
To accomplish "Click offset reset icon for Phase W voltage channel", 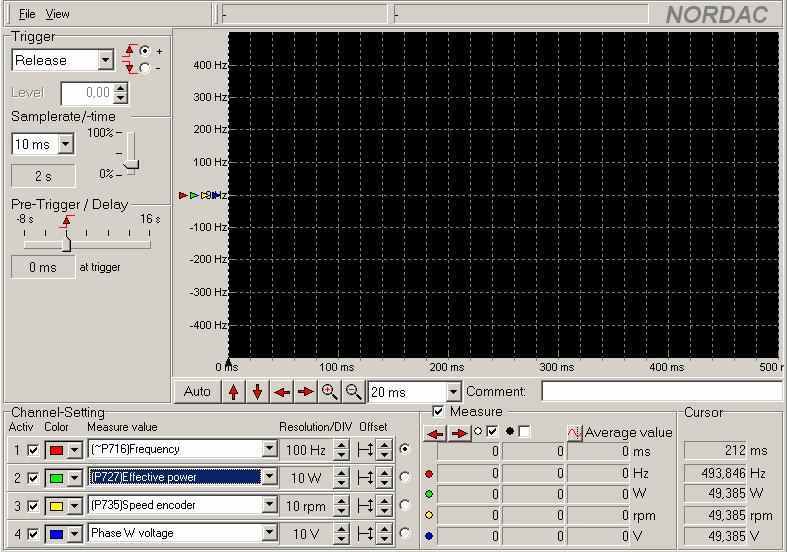I will [365, 533].
